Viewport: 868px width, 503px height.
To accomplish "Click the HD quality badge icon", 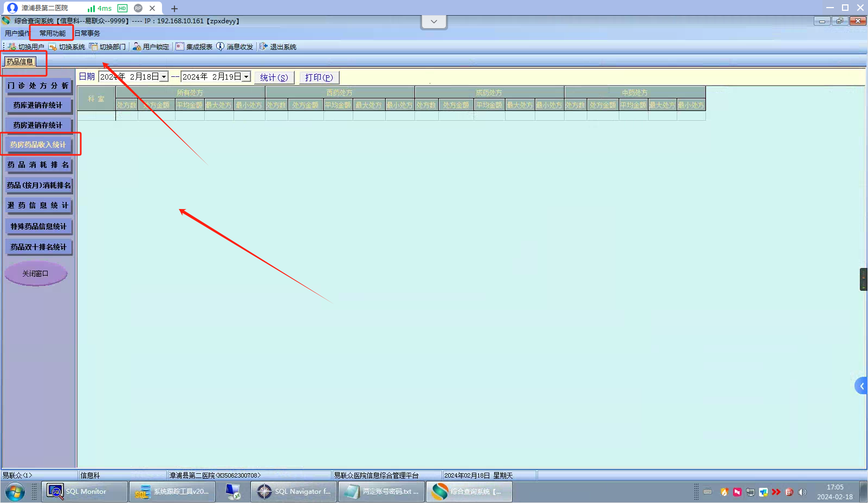I will 122,8.
